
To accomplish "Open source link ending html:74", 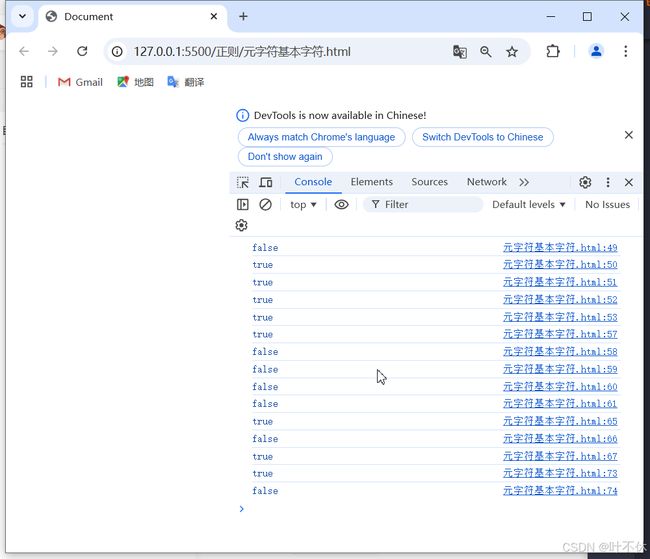I will 560,491.
